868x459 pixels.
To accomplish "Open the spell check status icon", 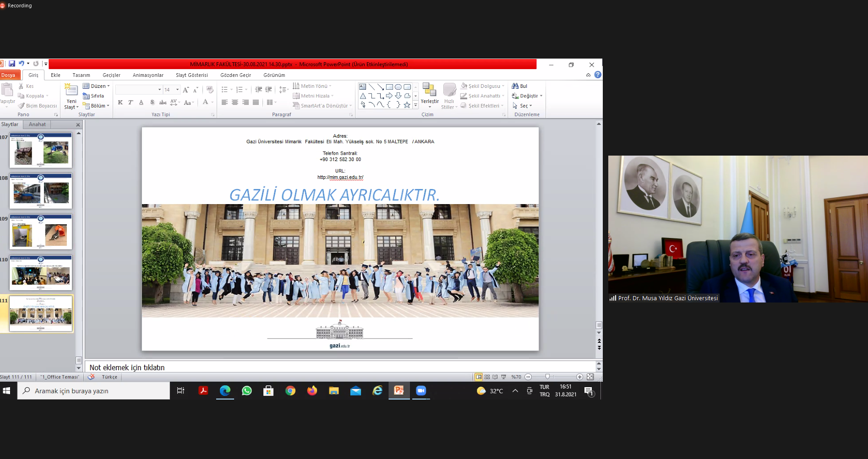I will [x=91, y=377].
